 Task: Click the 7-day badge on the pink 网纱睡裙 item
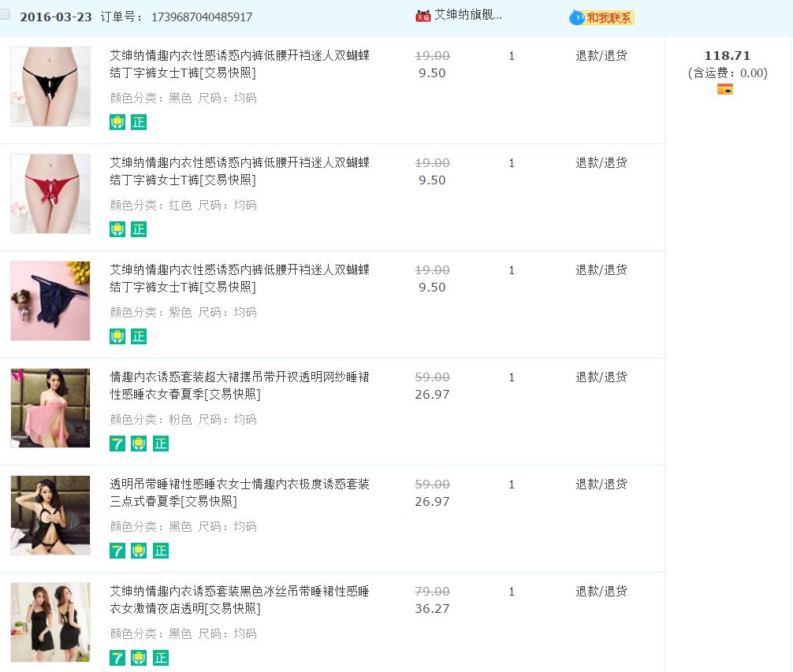click(117, 444)
